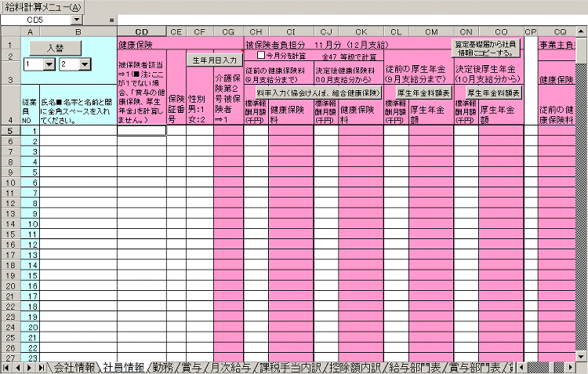Screen dimensions: 588x374
Task: Toggle 今月分を計算 checkbox
Action: click(262, 56)
